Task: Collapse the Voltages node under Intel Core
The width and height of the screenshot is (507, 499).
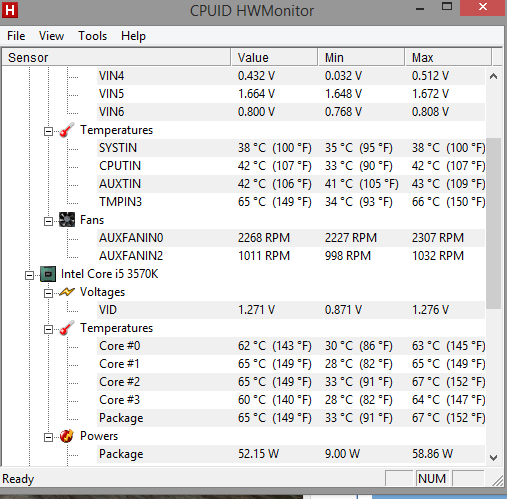Action: (x=48, y=294)
